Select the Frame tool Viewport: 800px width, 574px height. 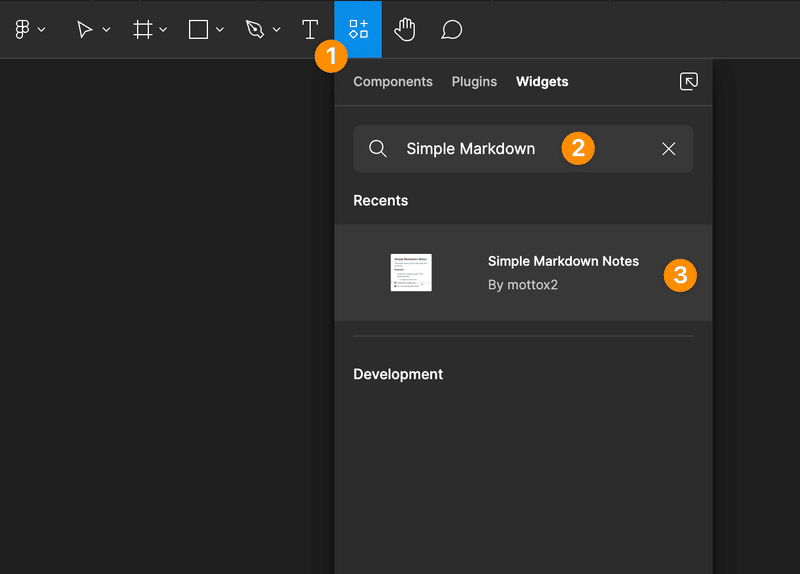coord(143,30)
